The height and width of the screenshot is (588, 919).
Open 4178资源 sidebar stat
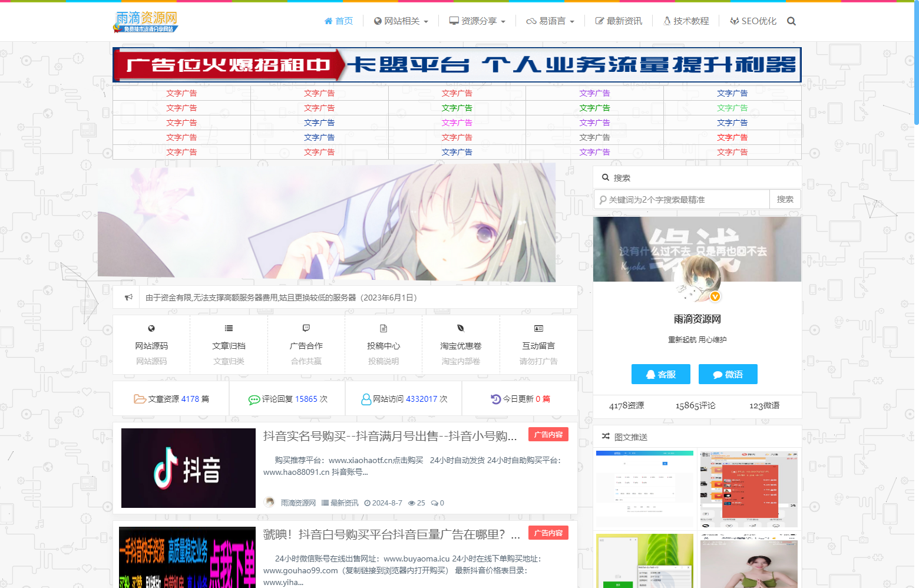[x=626, y=405]
